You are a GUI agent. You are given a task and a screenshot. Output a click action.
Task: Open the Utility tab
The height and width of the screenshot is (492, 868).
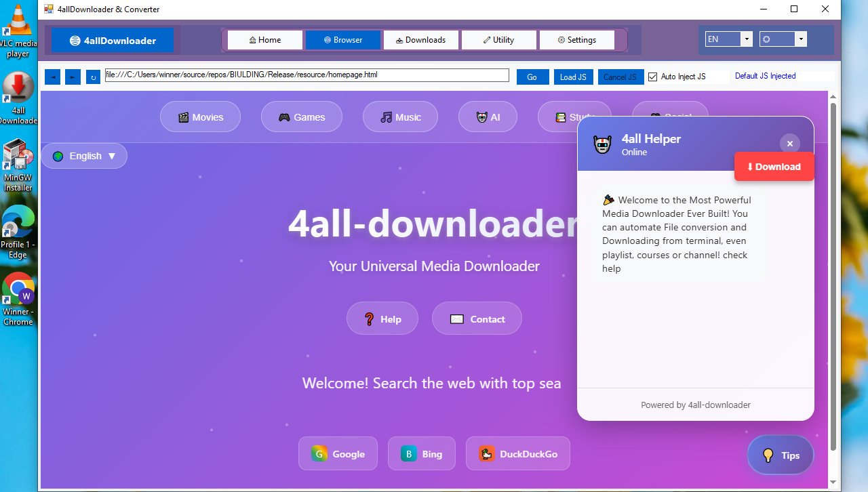(498, 40)
